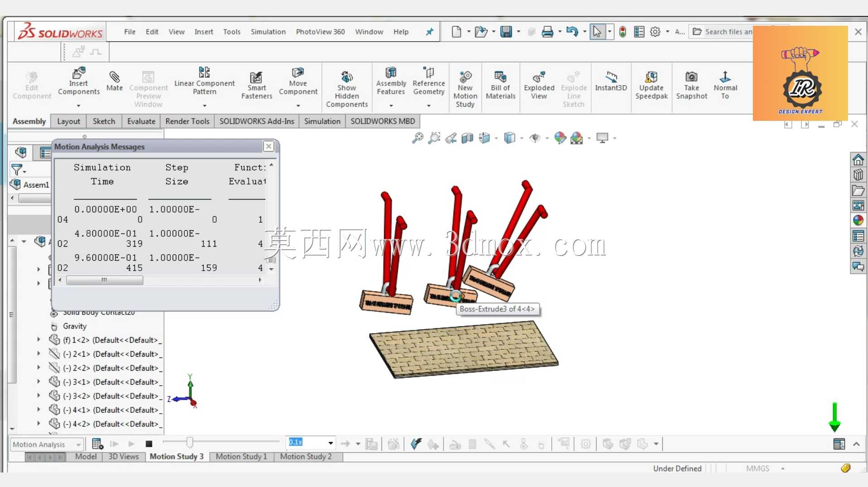Click Normal To view
The height and width of the screenshot is (487, 868).
(725, 86)
